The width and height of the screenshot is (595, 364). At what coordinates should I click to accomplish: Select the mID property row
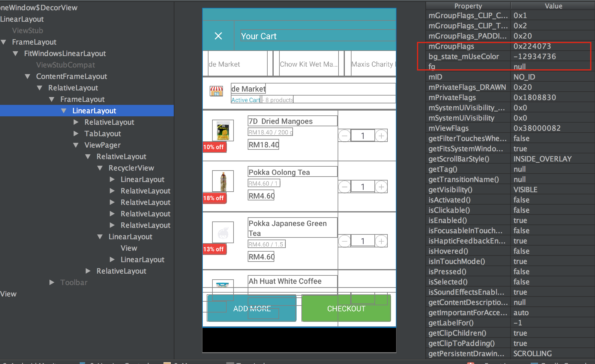[x=511, y=77]
